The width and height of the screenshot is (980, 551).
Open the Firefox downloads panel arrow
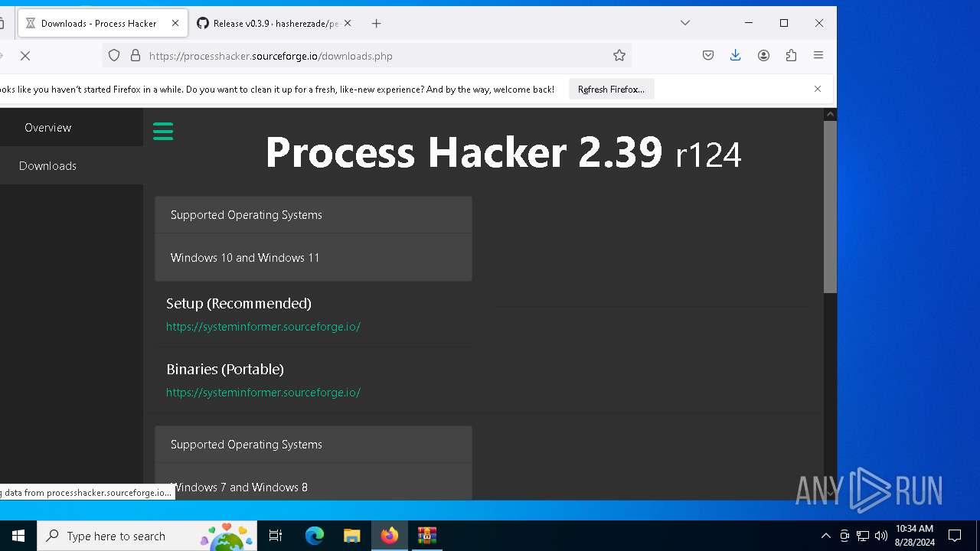(x=736, y=55)
